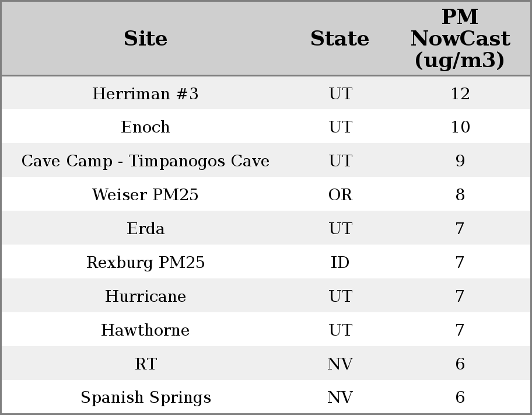Viewport: 532px width, 415px height.
Task: Click the PM value 10 cell
Action: (460, 127)
